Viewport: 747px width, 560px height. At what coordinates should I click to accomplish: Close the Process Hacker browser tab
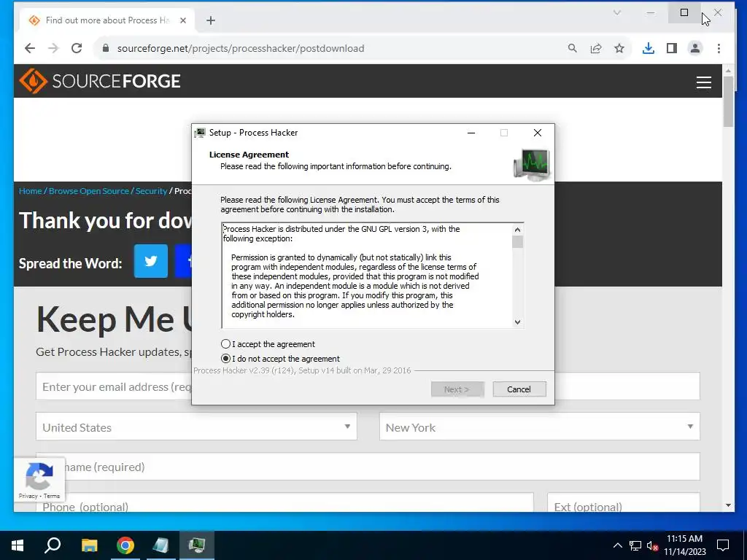point(183,20)
